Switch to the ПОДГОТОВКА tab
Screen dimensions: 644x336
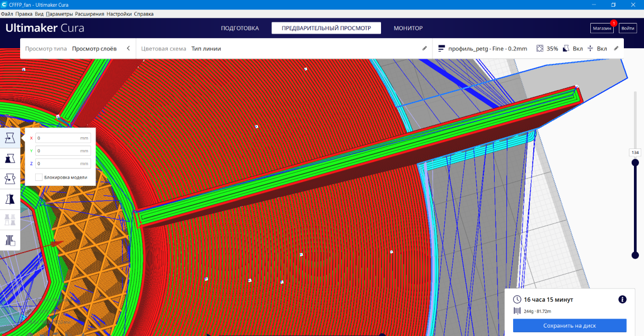tap(240, 28)
